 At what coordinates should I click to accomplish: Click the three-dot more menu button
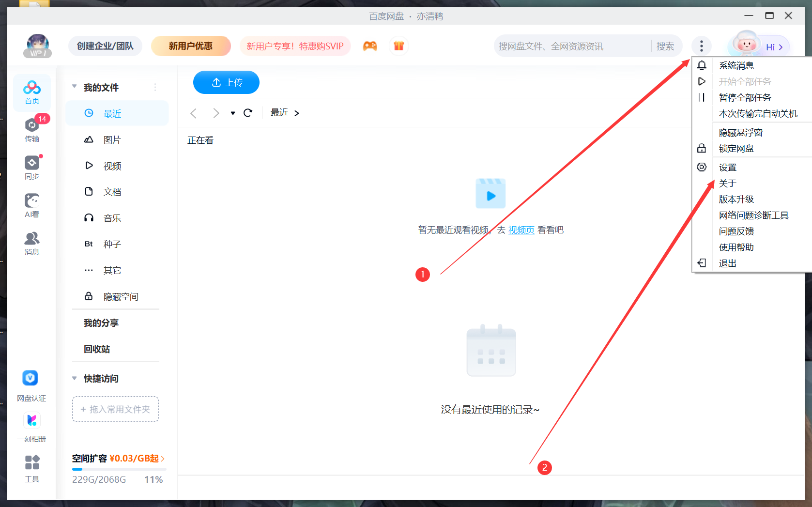pos(701,46)
